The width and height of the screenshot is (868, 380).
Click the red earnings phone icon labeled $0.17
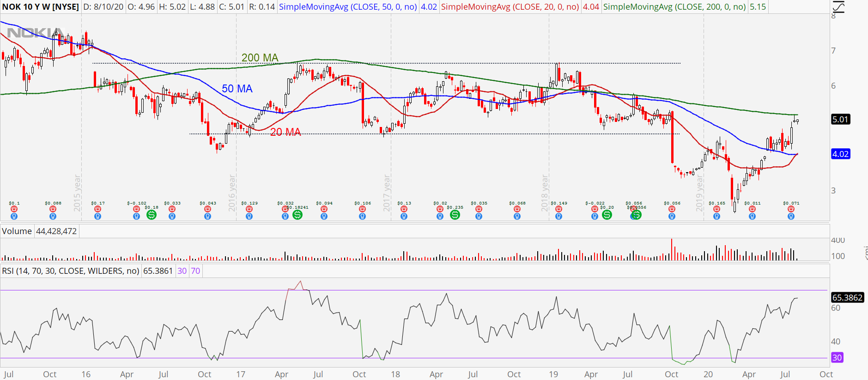pos(97,209)
